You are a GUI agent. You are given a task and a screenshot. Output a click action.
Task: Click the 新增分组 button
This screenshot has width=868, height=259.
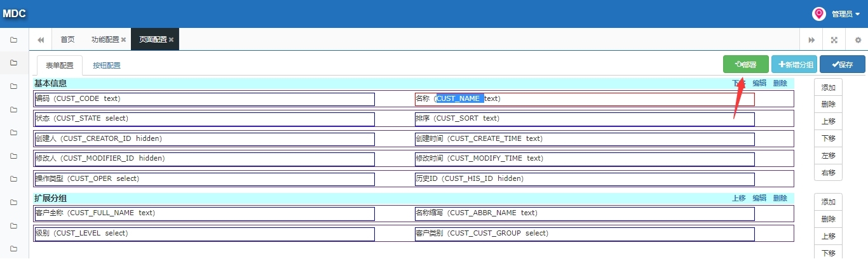(x=794, y=64)
